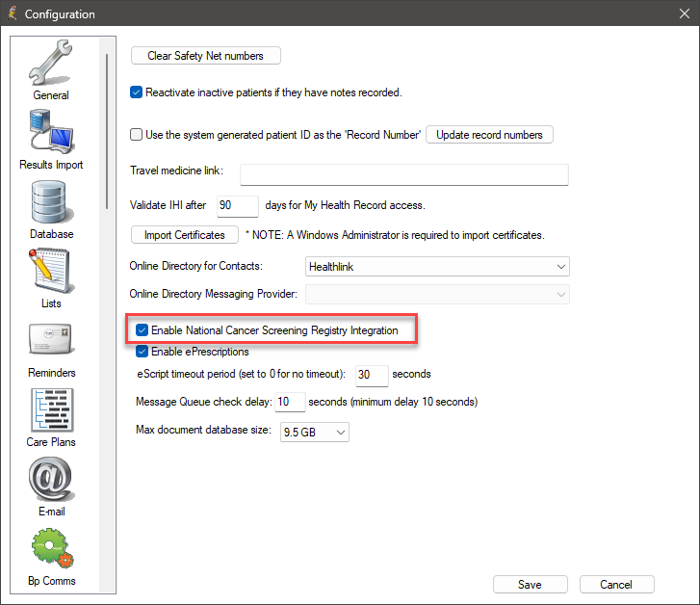This screenshot has width=700, height=605.
Task: Close the Configuration window
Action: tap(685, 13)
